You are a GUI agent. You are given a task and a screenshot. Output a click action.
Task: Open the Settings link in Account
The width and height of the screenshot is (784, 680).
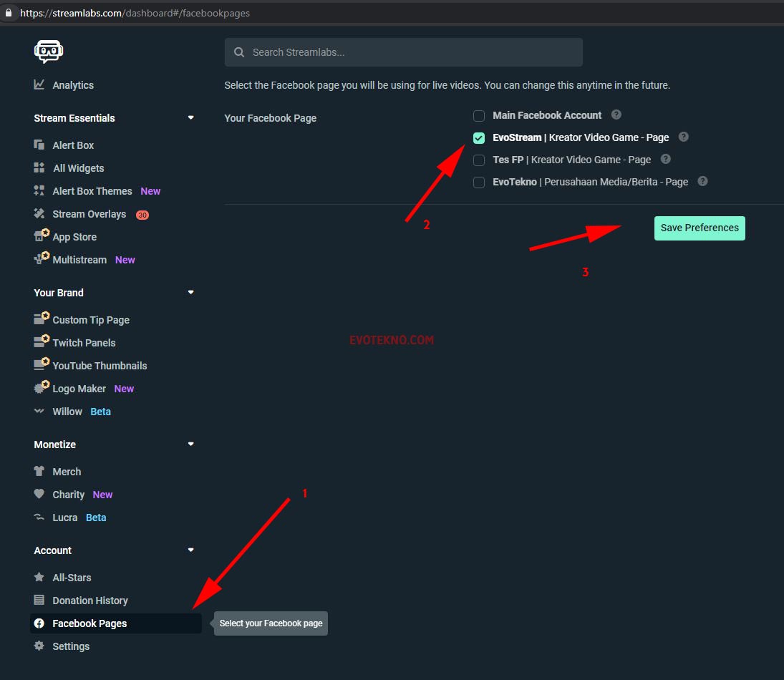(x=71, y=646)
